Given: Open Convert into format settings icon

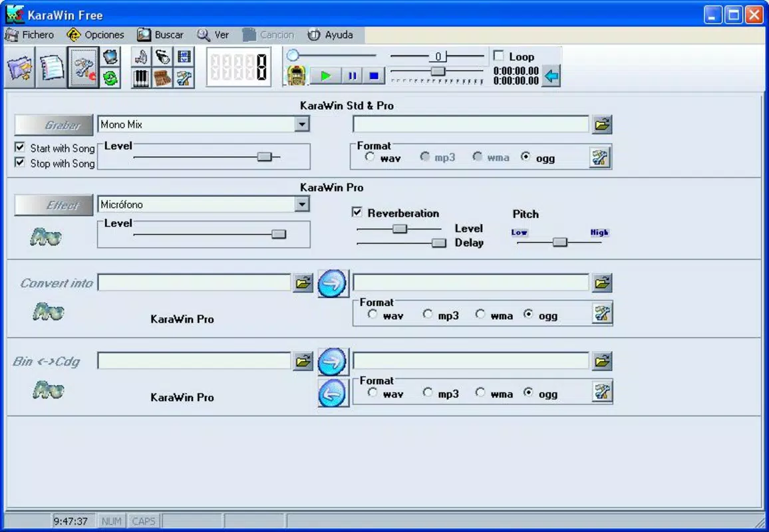Looking at the screenshot, I should coord(602,313).
